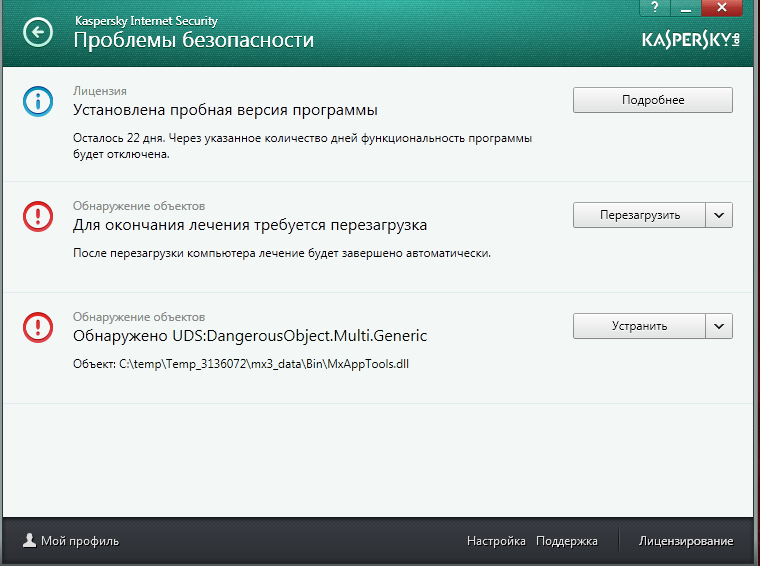Click the back arrow icon in header

coord(38,33)
